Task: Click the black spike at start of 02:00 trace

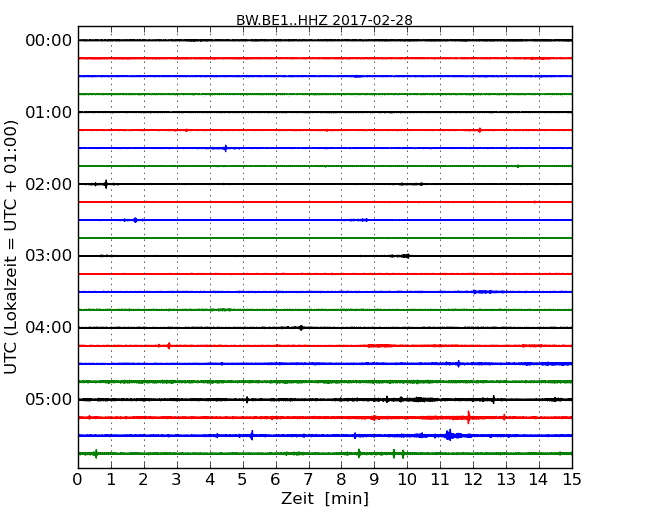Action: click(106, 184)
